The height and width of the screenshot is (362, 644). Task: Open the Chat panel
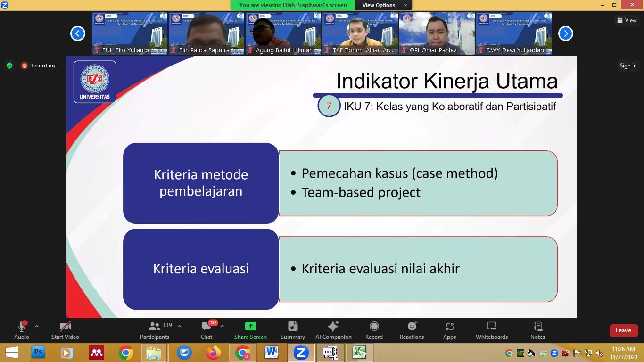point(206,330)
